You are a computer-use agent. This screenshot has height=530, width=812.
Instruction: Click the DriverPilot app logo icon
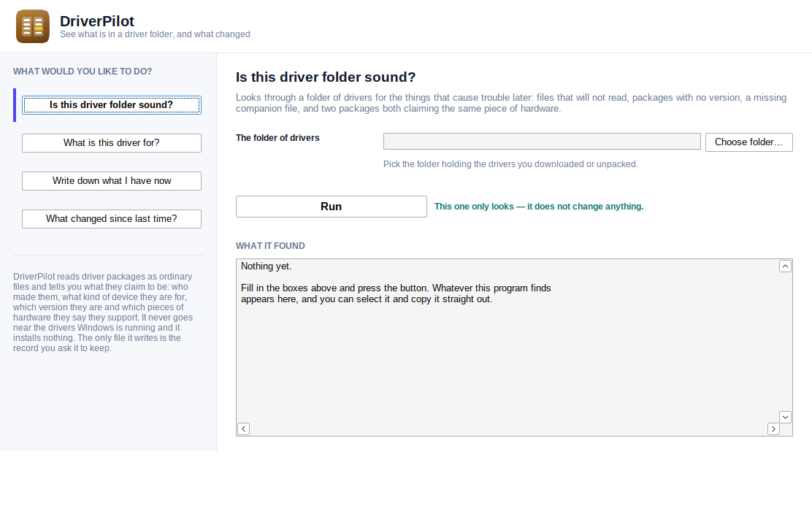33,26
